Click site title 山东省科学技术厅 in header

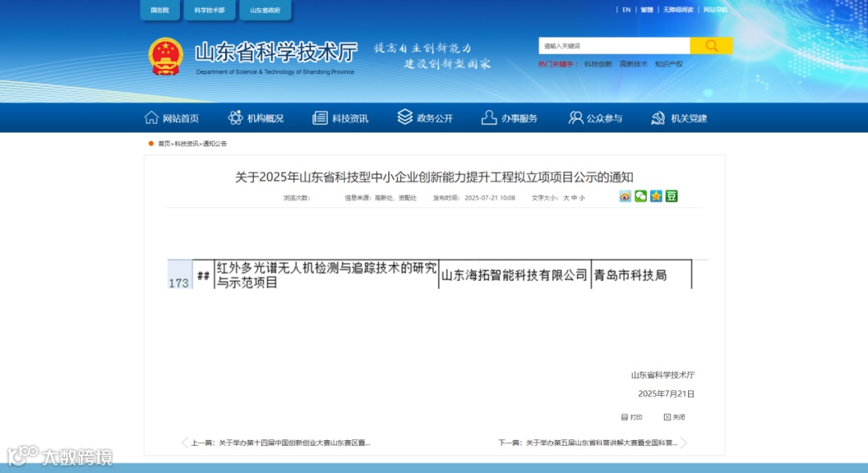click(x=276, y=52)
